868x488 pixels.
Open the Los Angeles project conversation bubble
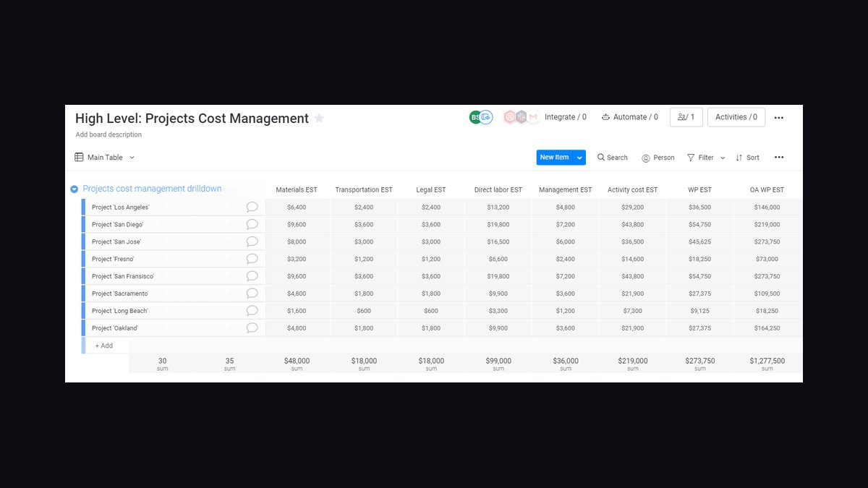(x=252, y=207)
